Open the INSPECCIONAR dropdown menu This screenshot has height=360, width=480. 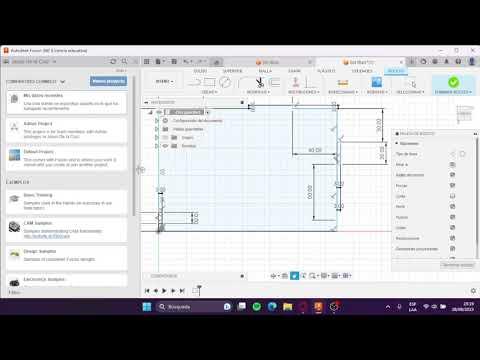[x=343, y=92]
